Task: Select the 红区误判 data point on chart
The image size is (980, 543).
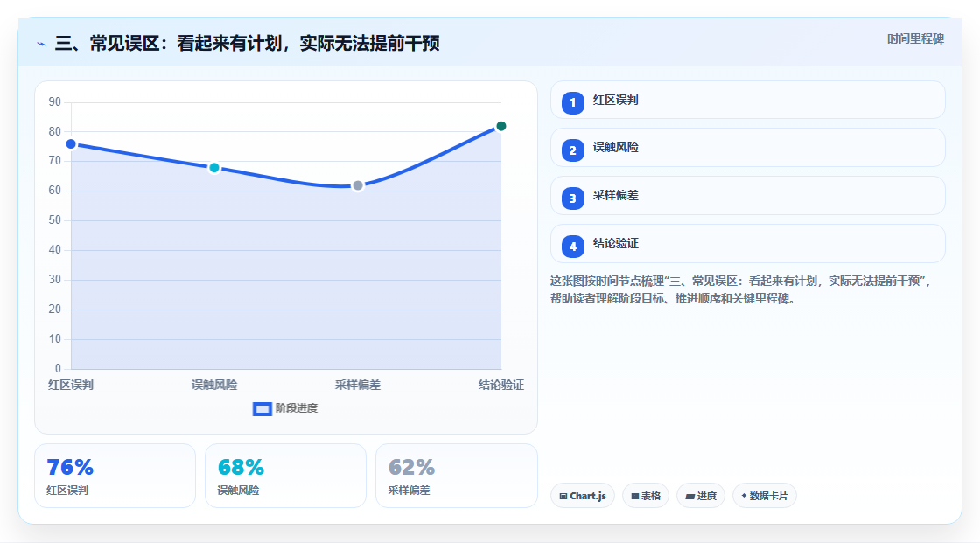Action: coord(71,144)
